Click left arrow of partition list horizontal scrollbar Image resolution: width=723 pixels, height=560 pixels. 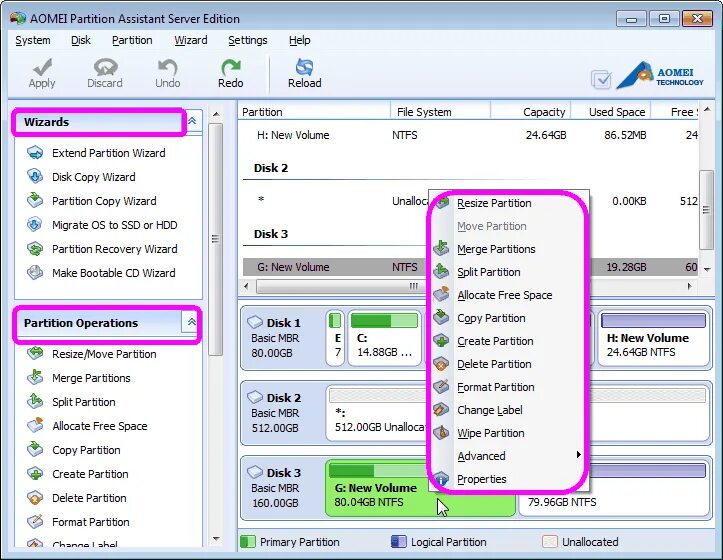[247, 286]
